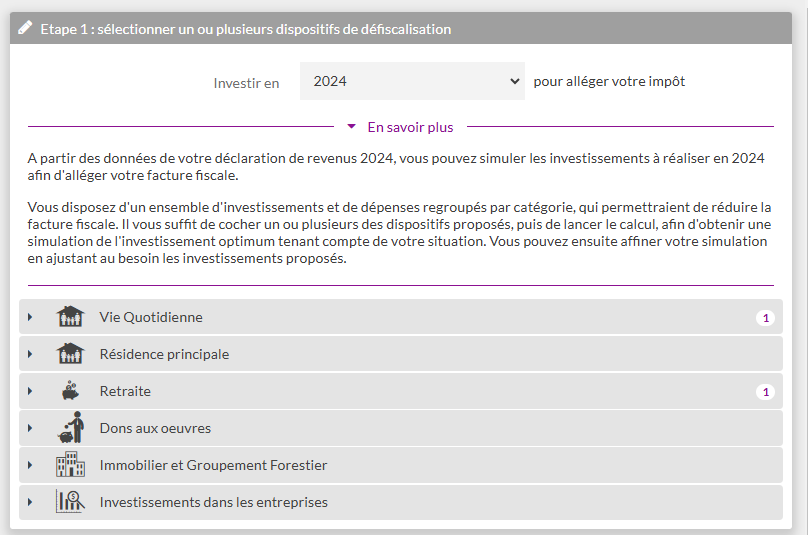Expand the Dons aux oeuvres arrow
Viewport: 808px width, 535px height.
(x=30, y=428)
